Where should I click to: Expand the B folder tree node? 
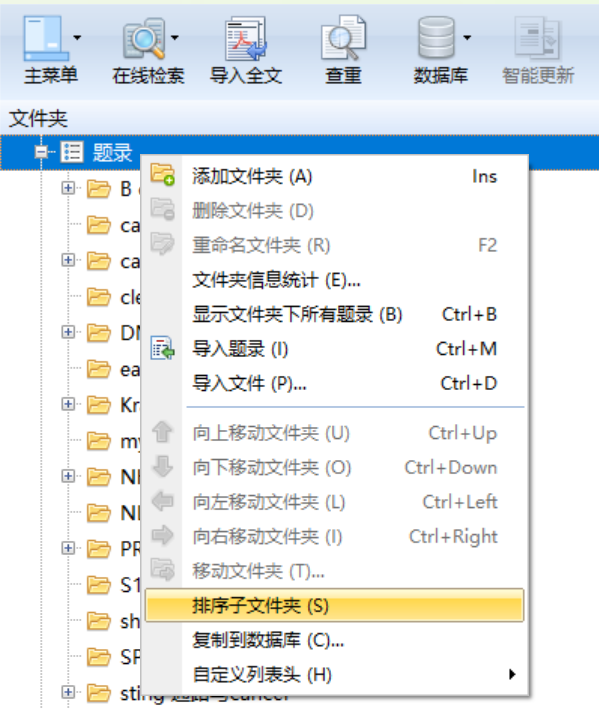68,188
